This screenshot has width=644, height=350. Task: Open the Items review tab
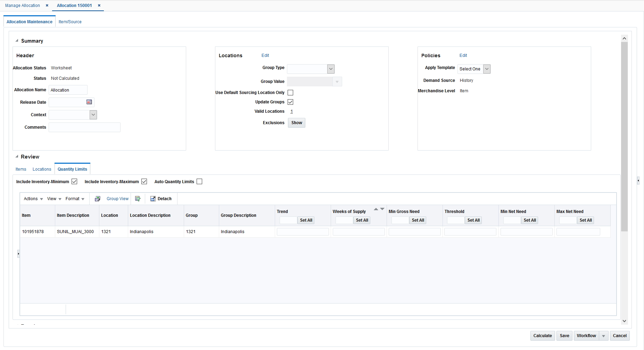click(20, 169)
